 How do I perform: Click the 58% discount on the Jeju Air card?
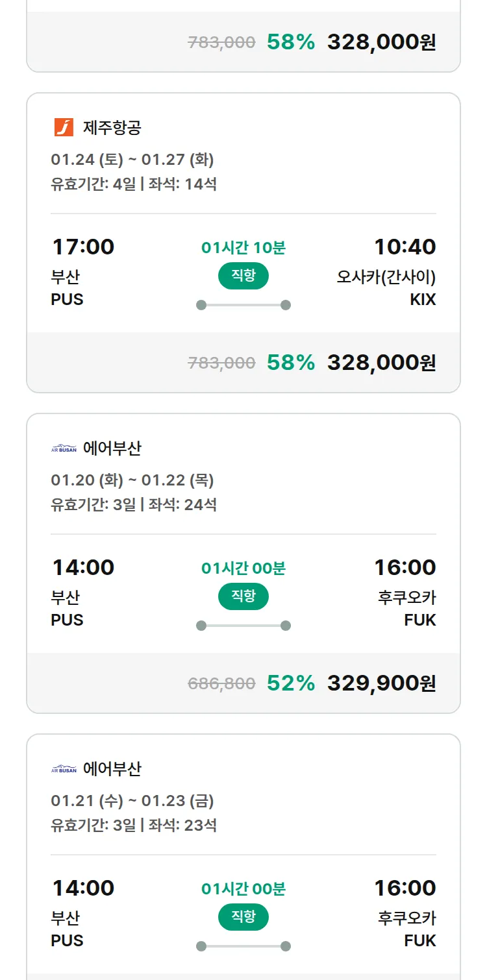(x=290, y=362)
